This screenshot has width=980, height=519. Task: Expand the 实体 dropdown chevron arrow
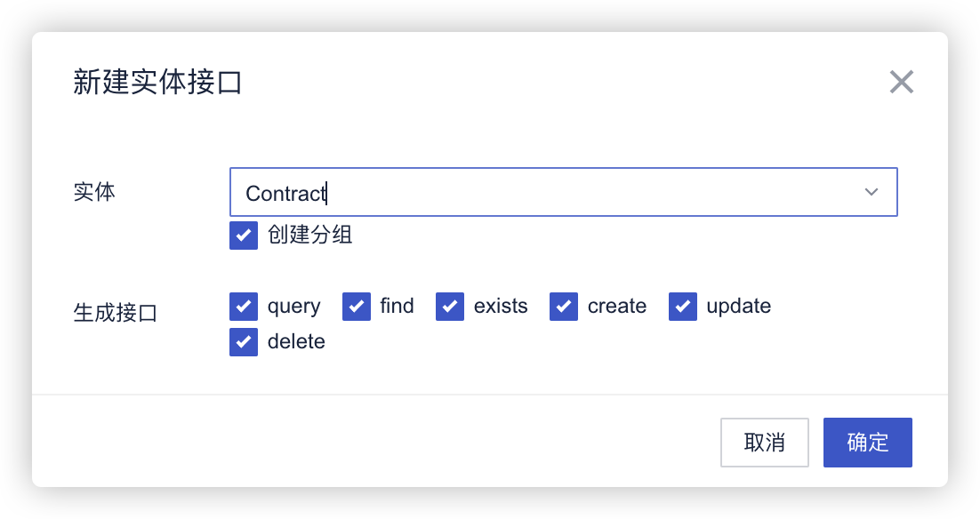tap(872, 192)
